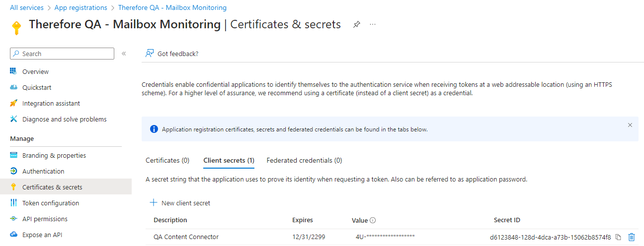Image resolution: width=644 pixels, height=246 pixels.
Task: Click the 12/31/2299 expiry date
Action: point(309,237)
